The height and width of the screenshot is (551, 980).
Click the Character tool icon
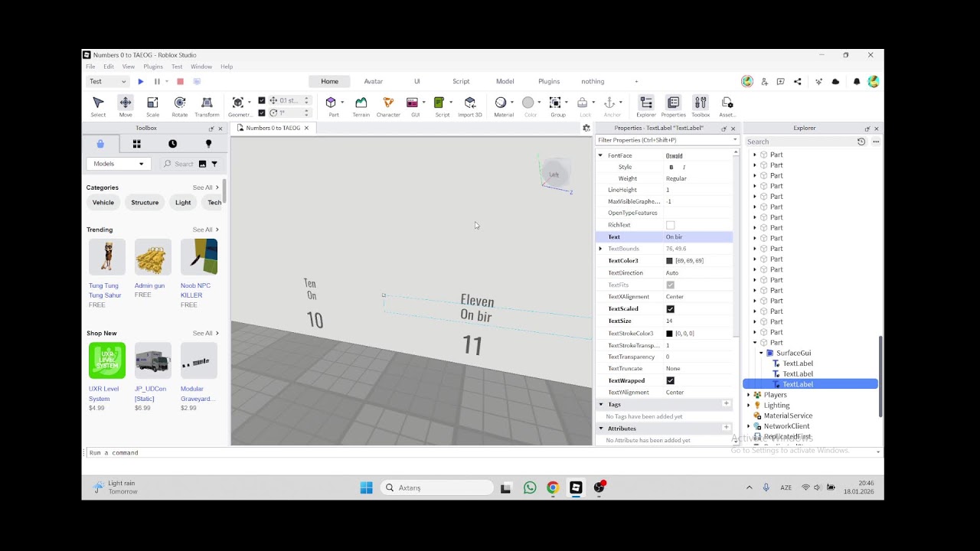coord(388,106)
